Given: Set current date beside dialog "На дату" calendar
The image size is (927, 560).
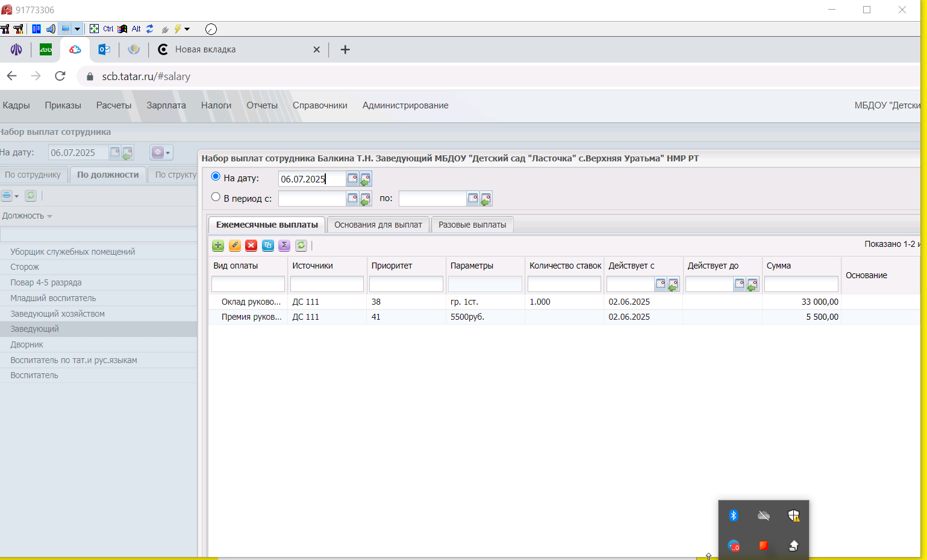Looking at the screenshot, I should coord(366,179).
